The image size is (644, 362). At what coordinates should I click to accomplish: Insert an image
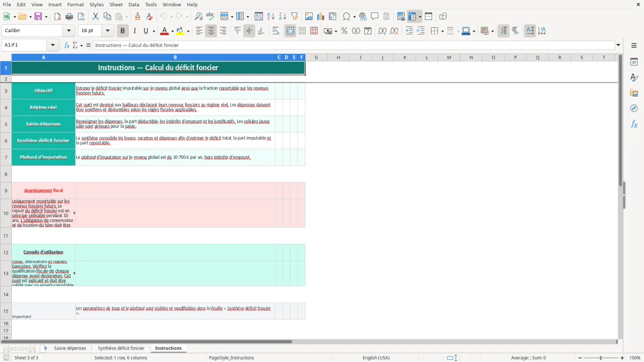click(x=309, y=17)
